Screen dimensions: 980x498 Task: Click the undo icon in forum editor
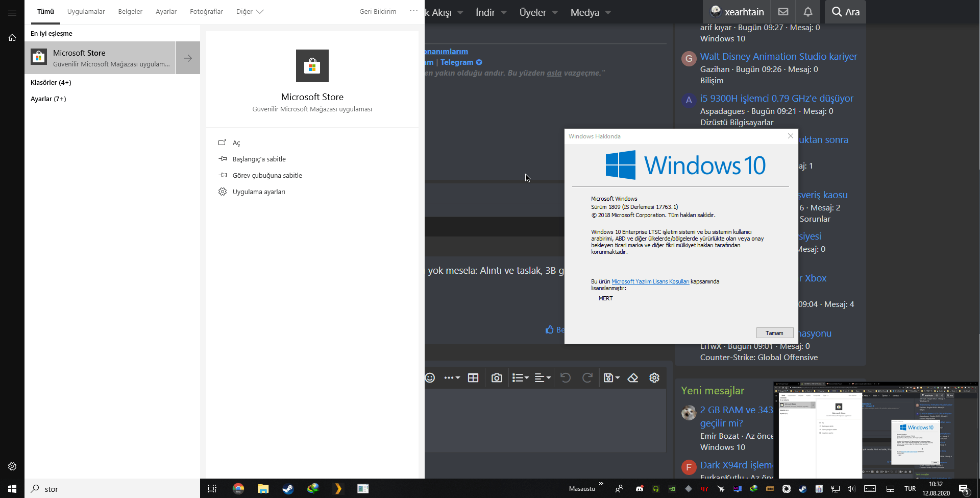click(x=566, y=377)
